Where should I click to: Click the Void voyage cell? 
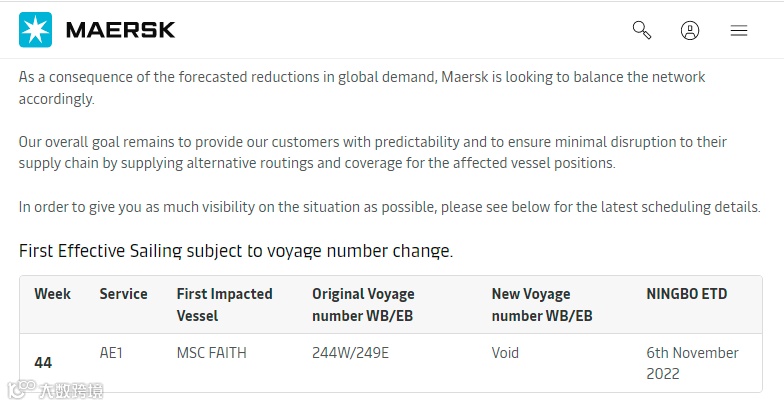coord(505,353)
